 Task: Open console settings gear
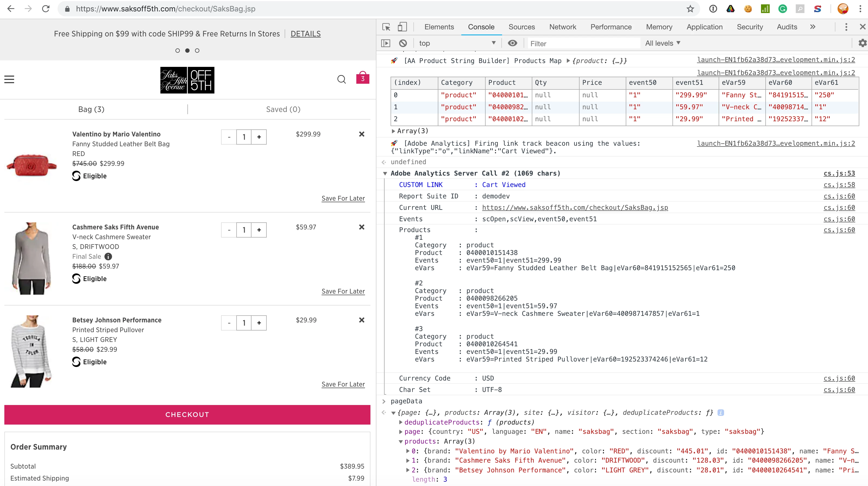pyautogui.click(x=862, y=43)
